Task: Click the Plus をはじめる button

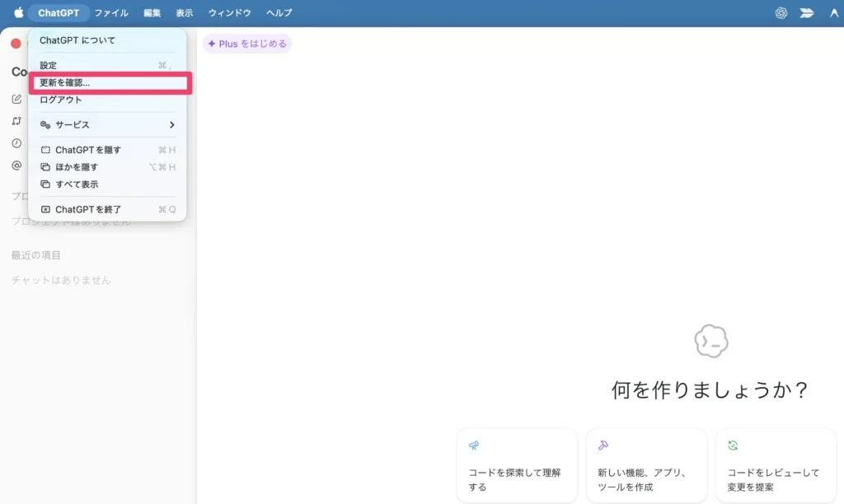Action: [247, 44]
